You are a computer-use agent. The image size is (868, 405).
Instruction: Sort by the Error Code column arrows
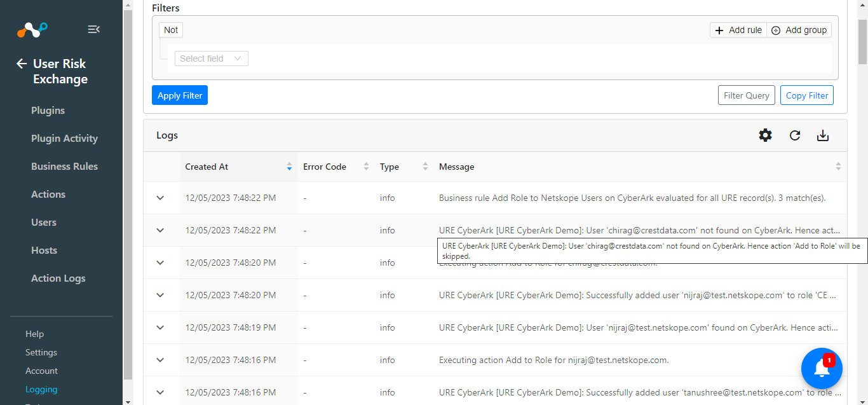(366, 167)
